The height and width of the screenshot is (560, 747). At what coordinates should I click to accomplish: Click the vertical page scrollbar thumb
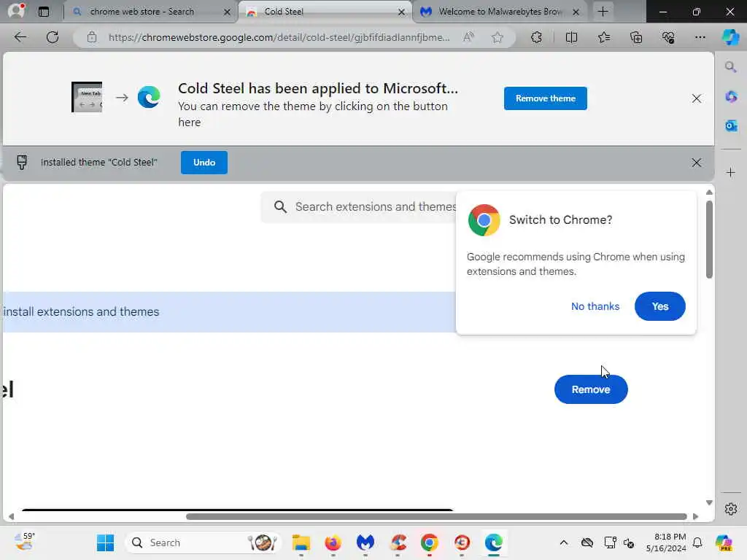pos(709,239)
